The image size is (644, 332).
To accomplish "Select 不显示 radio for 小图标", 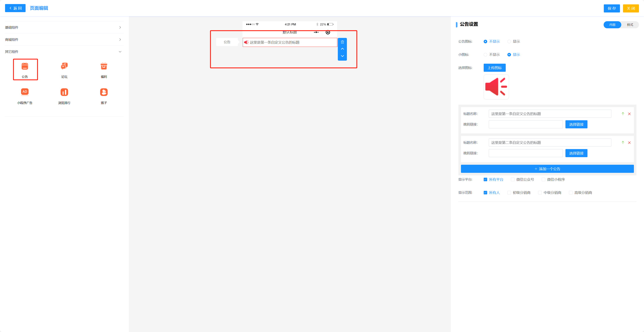I will click(485, 55).
